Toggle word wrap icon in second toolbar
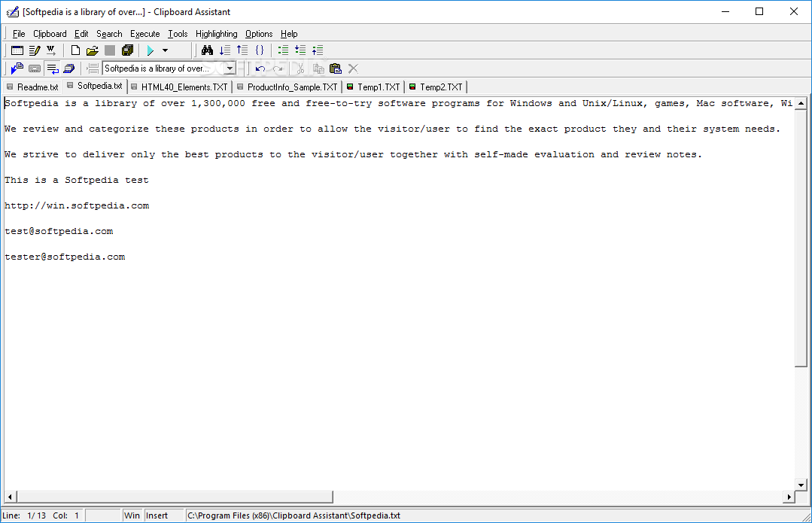812x523 pixels. point(53,68)
